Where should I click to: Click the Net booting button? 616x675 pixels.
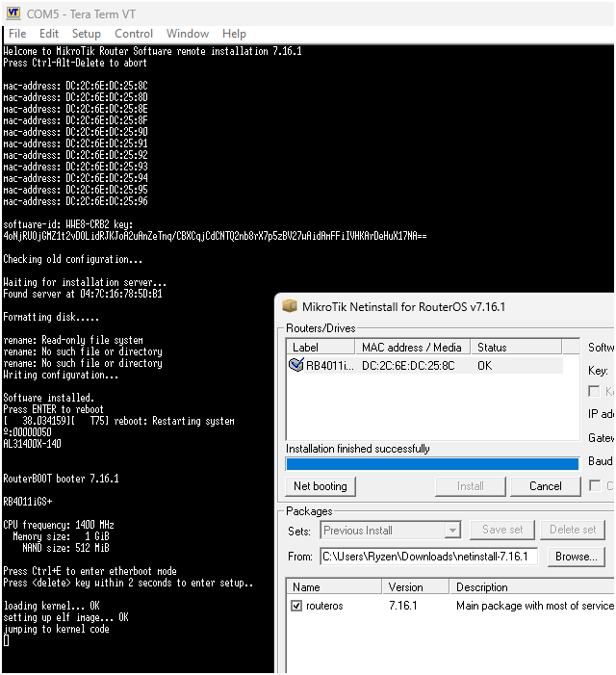321,486
